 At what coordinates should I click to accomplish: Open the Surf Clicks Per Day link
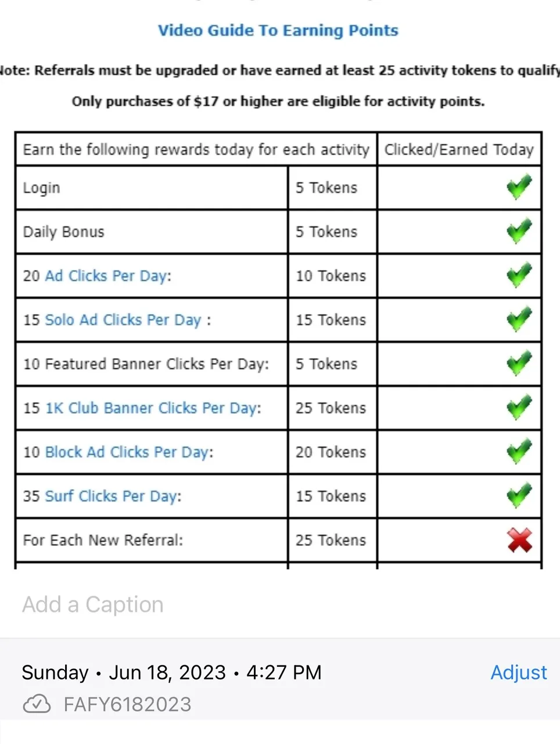pos(112,497)
